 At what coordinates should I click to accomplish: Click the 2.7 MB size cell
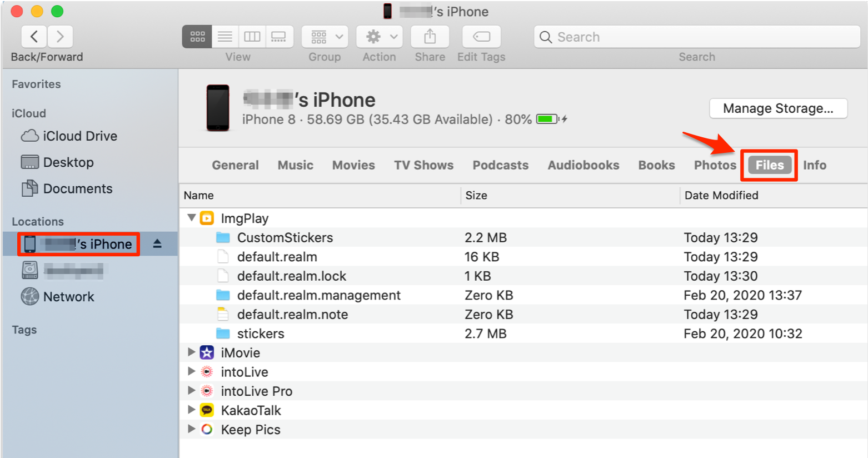point(486,333)
